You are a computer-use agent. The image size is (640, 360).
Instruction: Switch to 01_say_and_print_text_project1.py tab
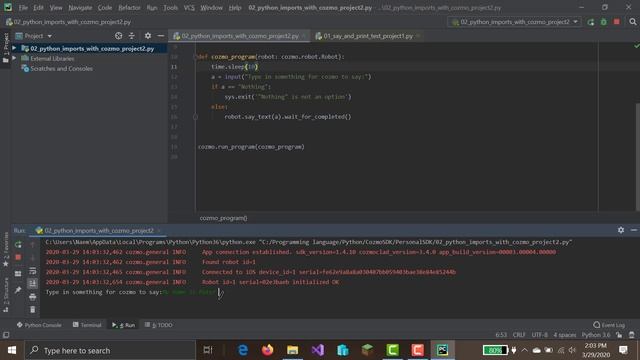[x=368, y=36]
